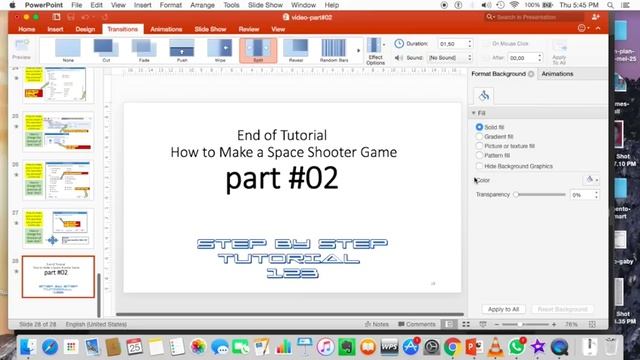
Task: Open the View ribbon tab
Action: click(278, 29)
